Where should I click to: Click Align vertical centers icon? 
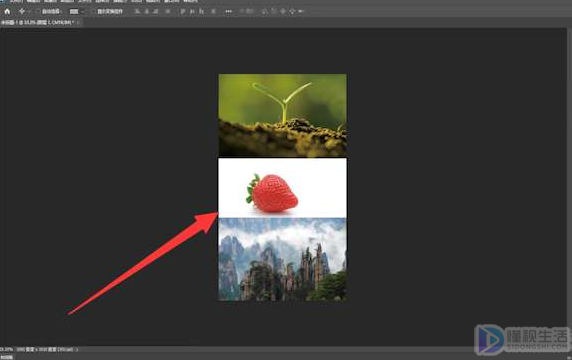192,11
